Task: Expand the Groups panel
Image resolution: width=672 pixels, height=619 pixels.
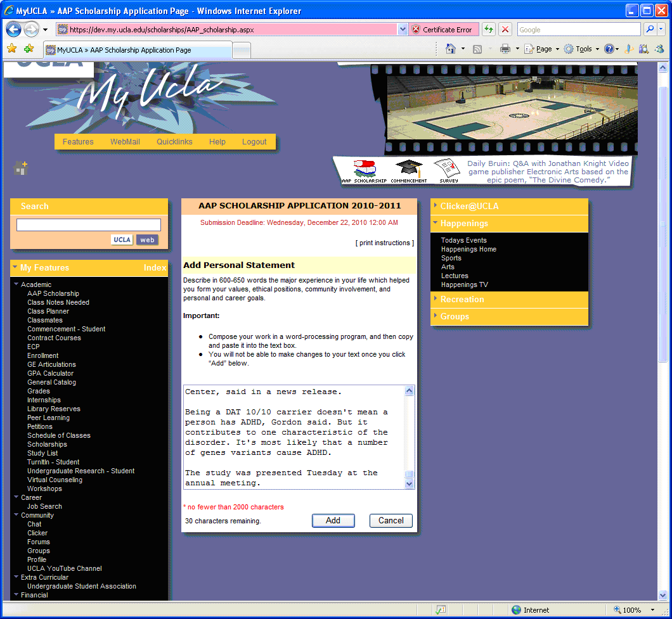Action: tap(455, 317)
